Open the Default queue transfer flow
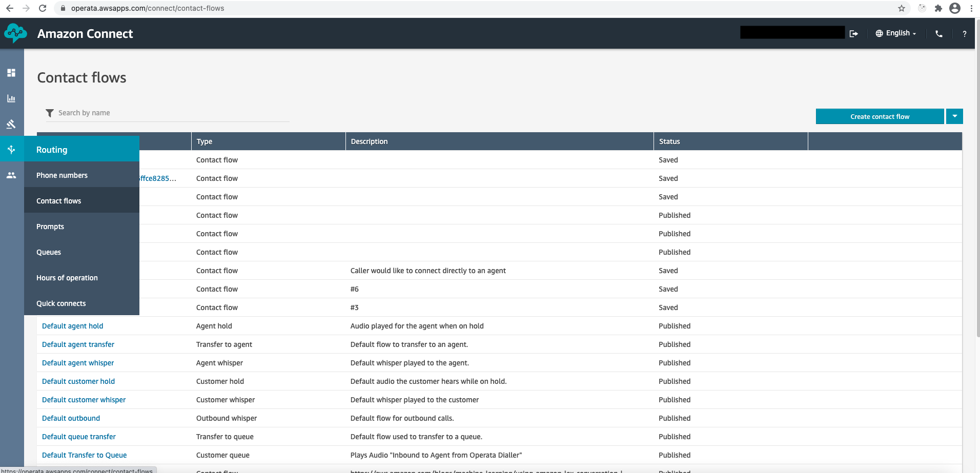Screen dimensions: 980x473 (79, 437)
